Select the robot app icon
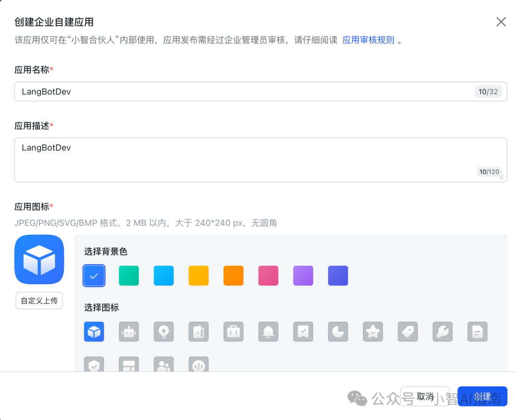The height and width of the screenshot is (420, 518). [129, 332]
